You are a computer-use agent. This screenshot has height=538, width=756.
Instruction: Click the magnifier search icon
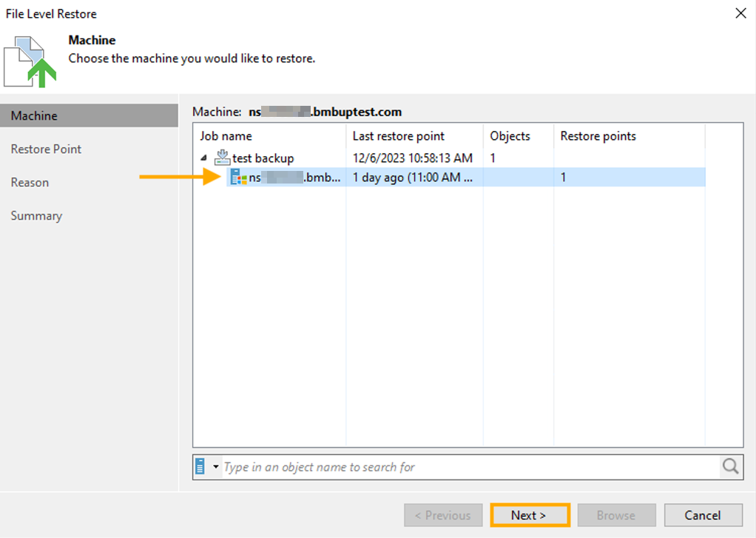[731, 467]
